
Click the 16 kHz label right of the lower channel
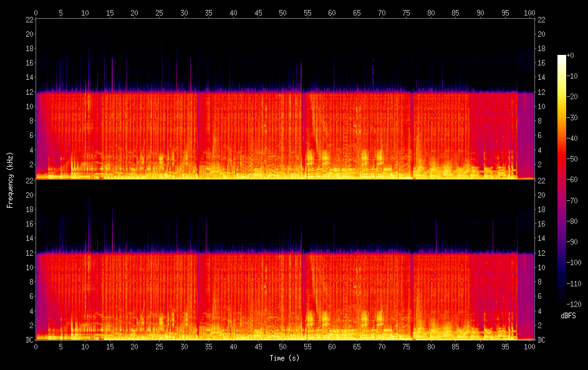[541, 223]
